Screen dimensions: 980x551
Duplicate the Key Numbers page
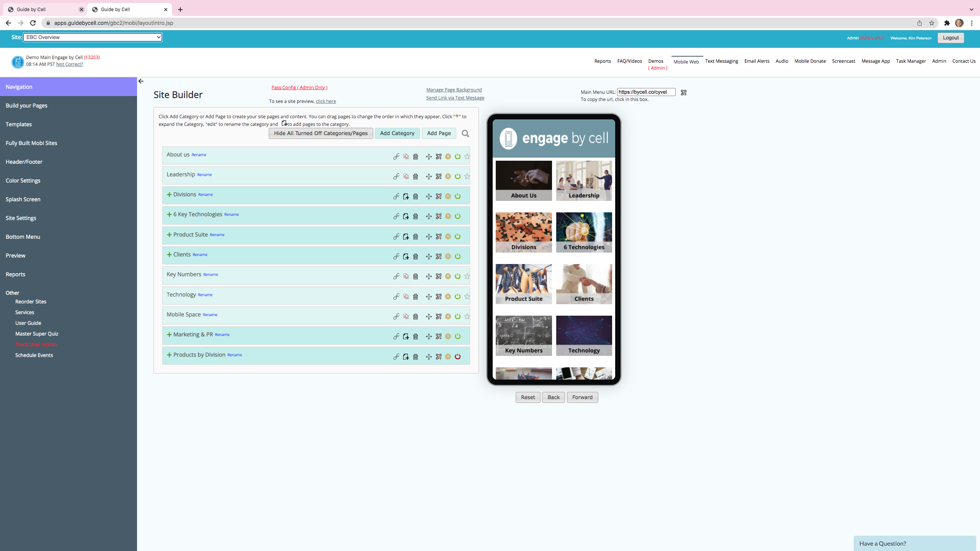click(x=406, y=276)
